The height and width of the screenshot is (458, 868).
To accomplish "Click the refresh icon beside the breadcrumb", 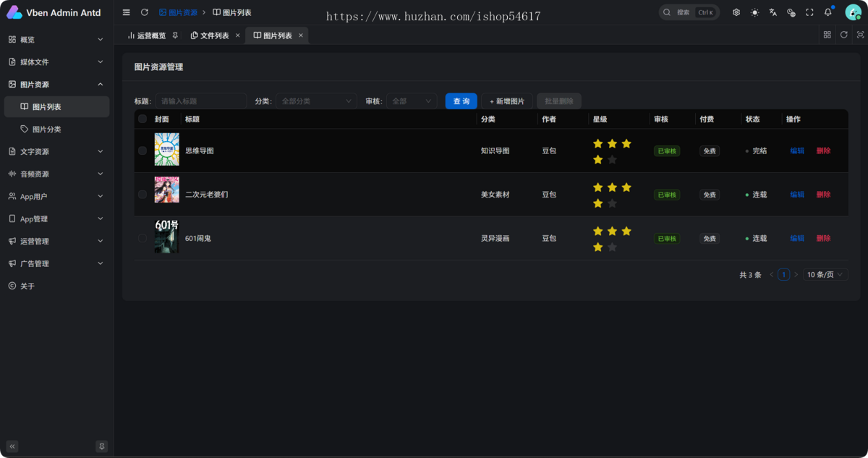I will 145,12.
